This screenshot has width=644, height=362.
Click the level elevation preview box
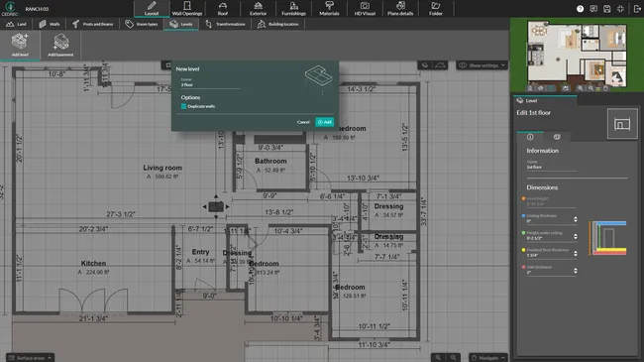coord(622,124)
